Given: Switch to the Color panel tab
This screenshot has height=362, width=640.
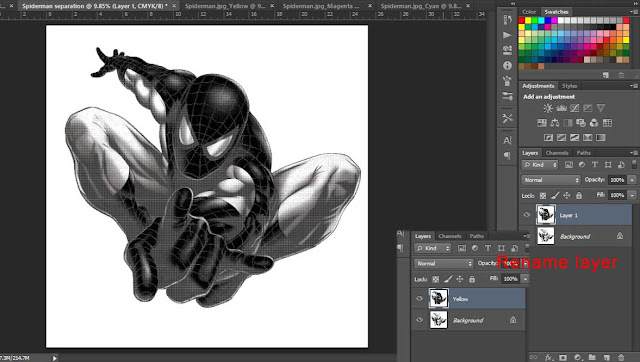Looking at the screenshot, I should [x=529, y=12].
